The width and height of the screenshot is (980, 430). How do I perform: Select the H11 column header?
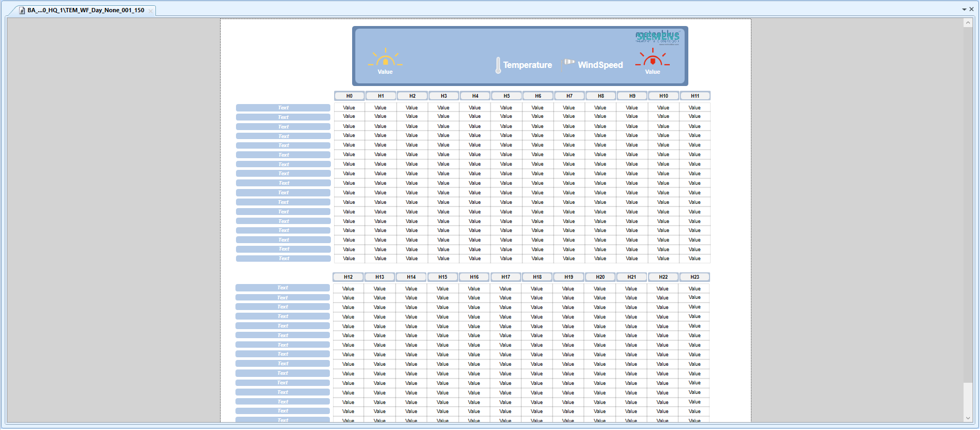(x=695, y=96)
